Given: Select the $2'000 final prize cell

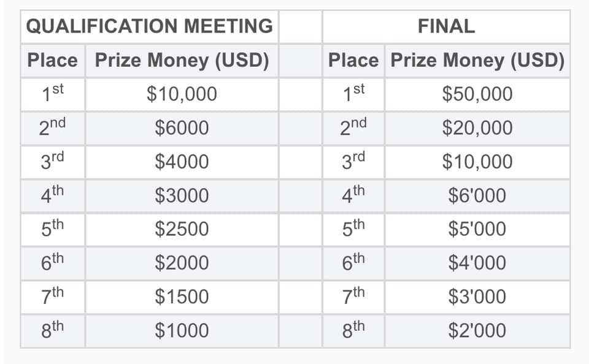Looking at the screenshot, I should coord(477,330).
